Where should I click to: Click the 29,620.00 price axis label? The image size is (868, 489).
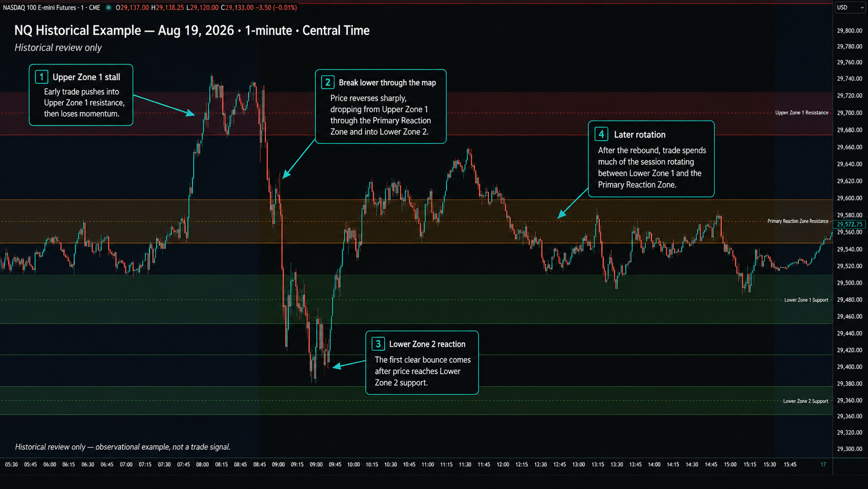click(x=849, y=181)
